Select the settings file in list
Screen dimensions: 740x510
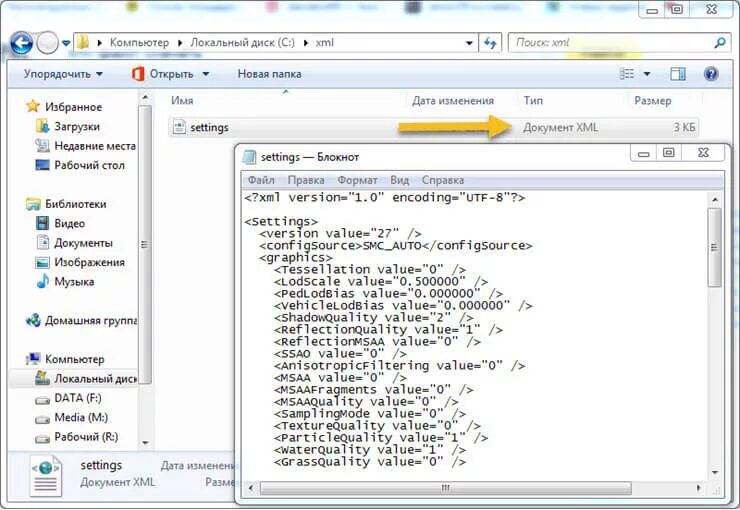tap(433, 127)
